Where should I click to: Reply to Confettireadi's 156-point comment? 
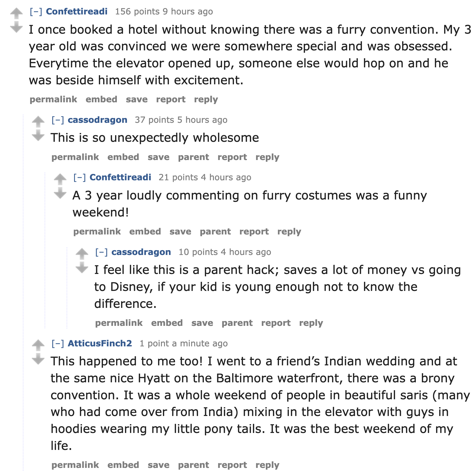206,100
